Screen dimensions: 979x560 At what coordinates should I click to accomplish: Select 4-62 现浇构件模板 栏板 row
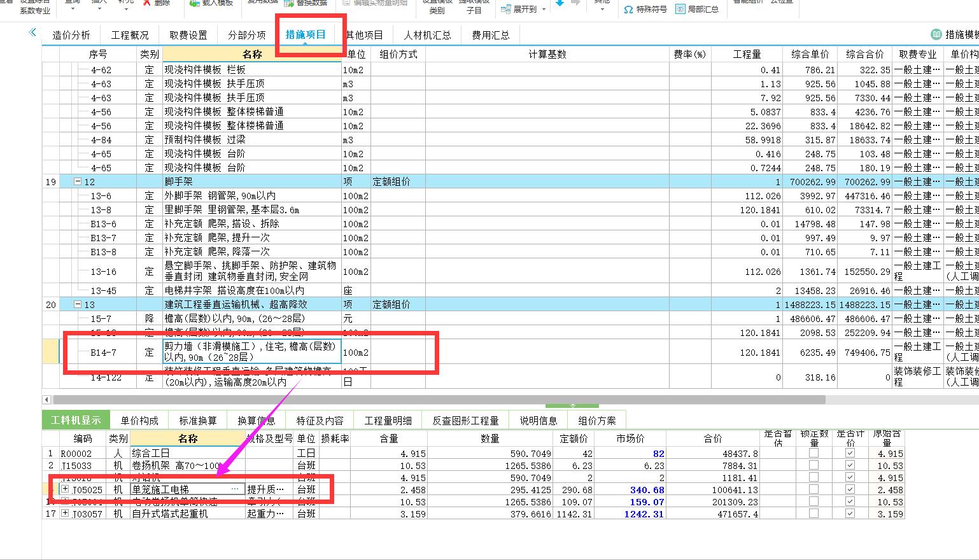pos(252,69)
